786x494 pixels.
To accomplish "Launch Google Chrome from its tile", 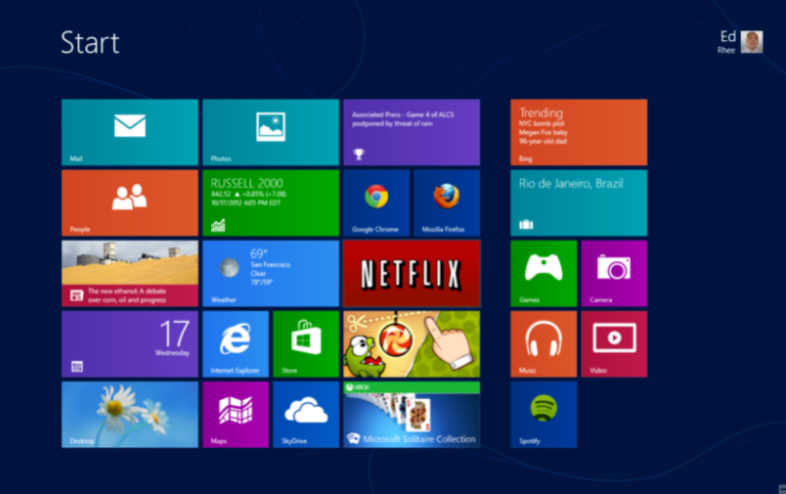I will (376, 203).
